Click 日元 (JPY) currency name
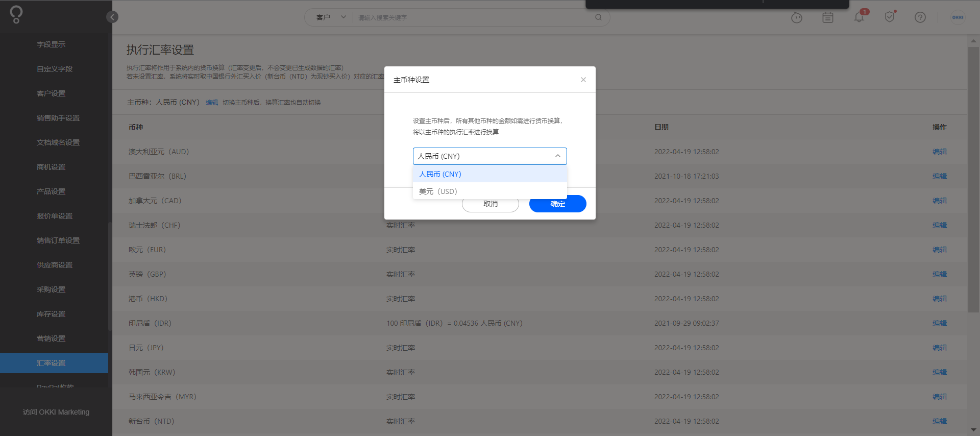980x436 pixels. pos(146,348)
